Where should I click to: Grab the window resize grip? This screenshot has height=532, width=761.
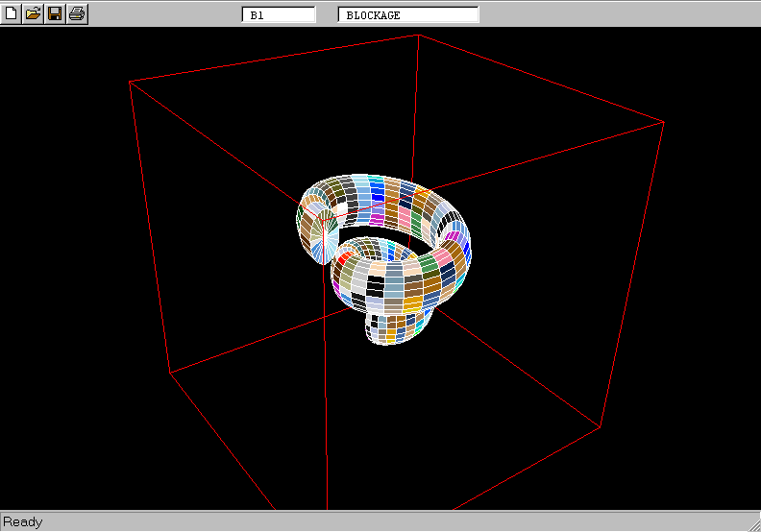752,523
